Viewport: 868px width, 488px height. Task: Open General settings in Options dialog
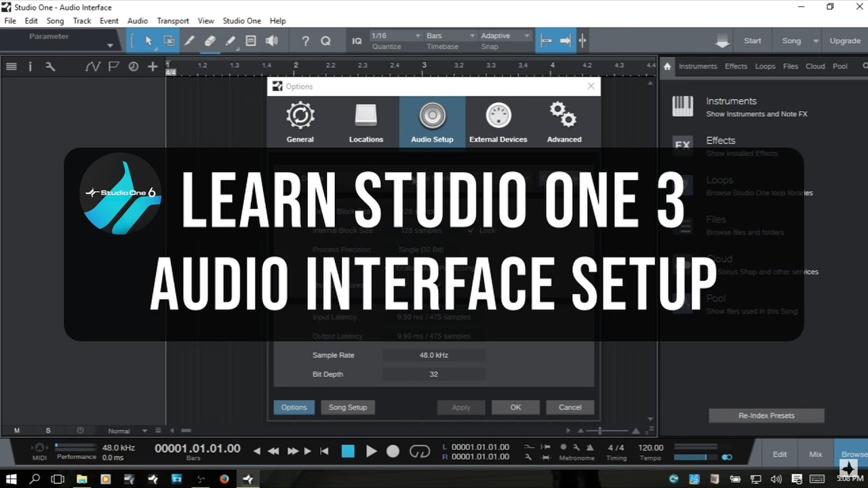click(300, 122)
